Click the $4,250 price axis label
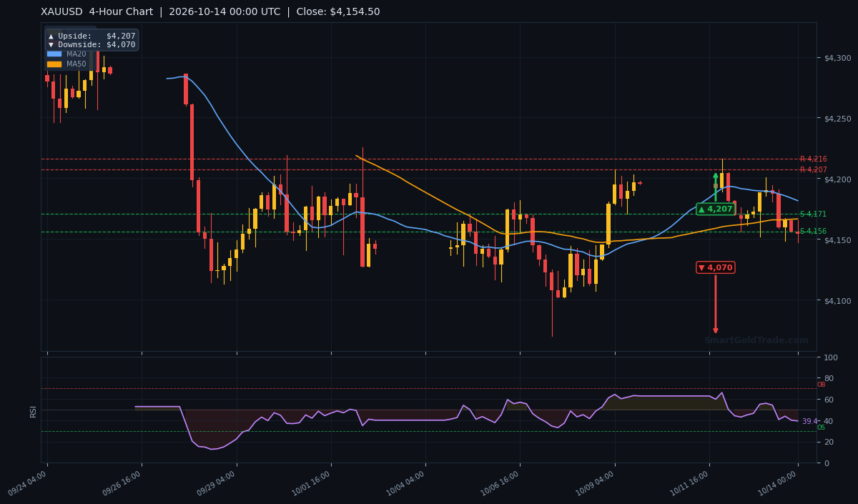 (837, 119)
